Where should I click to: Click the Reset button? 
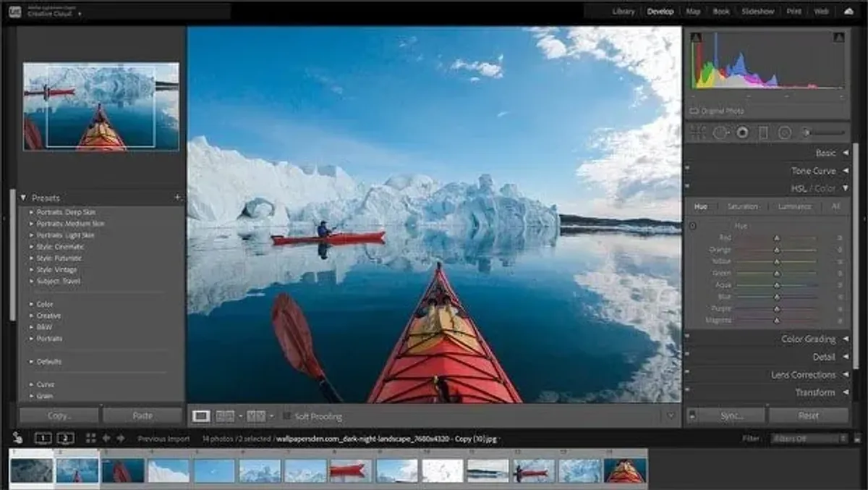[x=809, y=416]
